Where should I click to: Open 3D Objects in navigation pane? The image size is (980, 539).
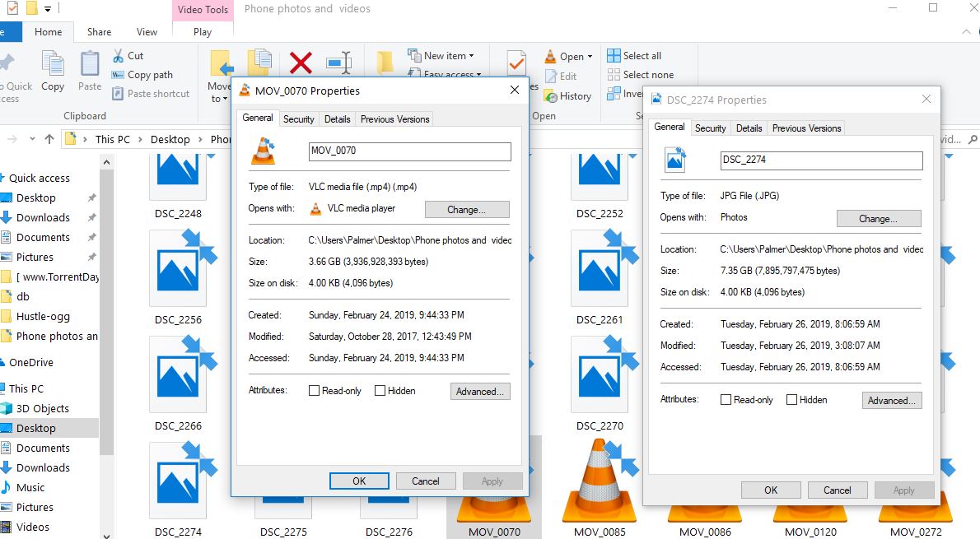pyautogui.click(x=43, y=408)
